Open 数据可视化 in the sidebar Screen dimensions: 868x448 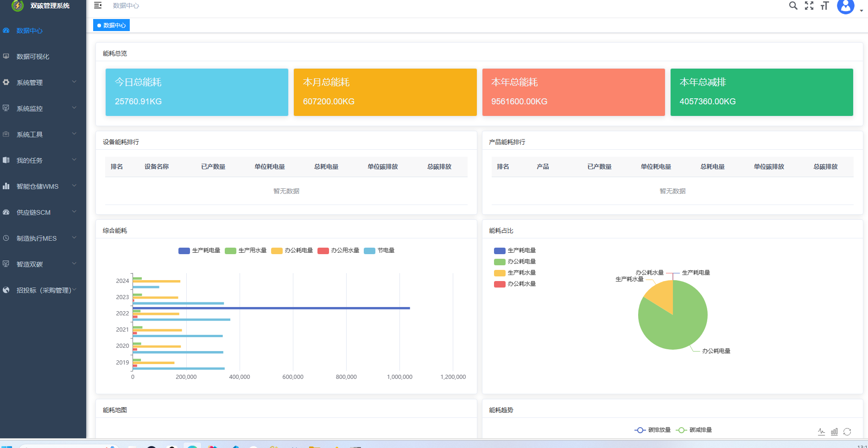pyautogui.click(x=33, y=57)
